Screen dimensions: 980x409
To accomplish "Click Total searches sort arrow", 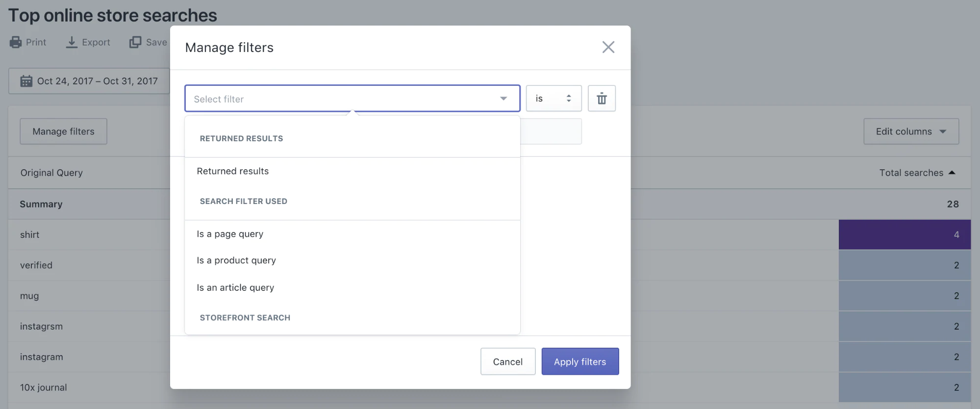I will point(952,173).
